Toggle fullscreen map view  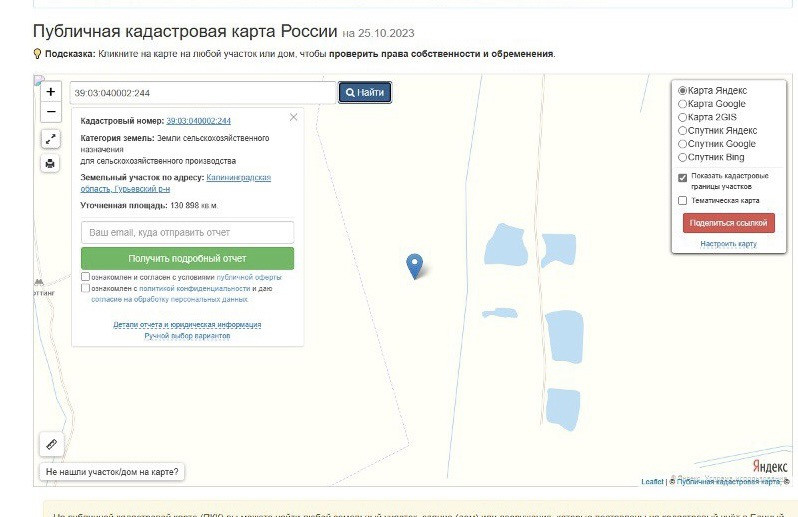[50, 139]
